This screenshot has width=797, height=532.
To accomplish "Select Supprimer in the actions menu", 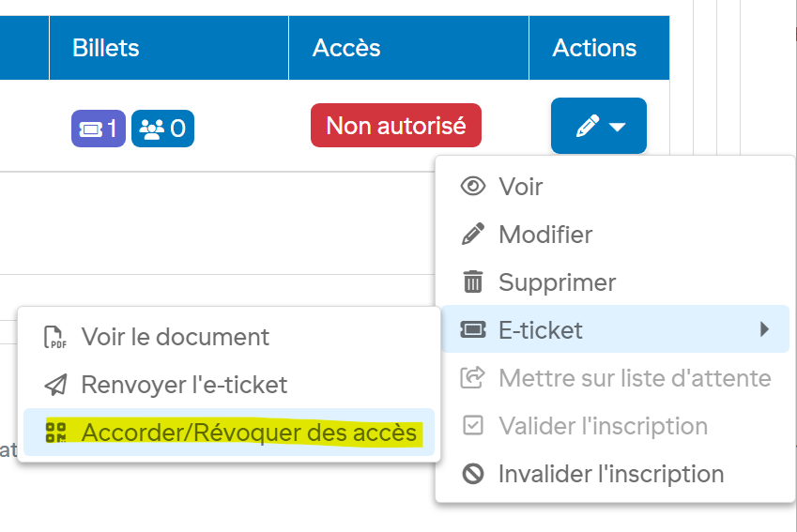I will 557,281.
